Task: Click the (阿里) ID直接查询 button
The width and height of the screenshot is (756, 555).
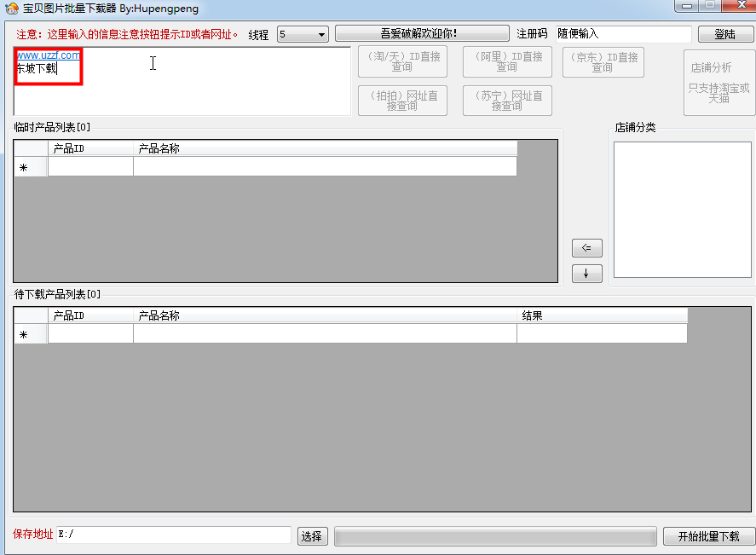Action: 507,61
